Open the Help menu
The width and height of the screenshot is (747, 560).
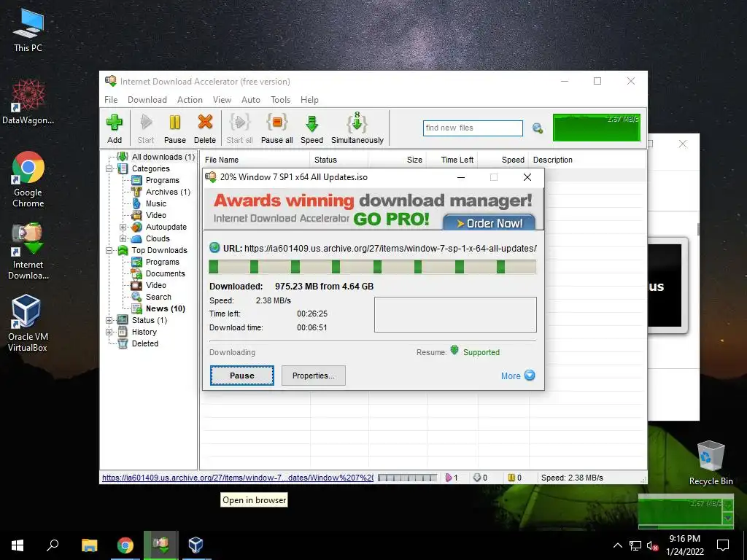pyautogui.click(x=309, y=99)
